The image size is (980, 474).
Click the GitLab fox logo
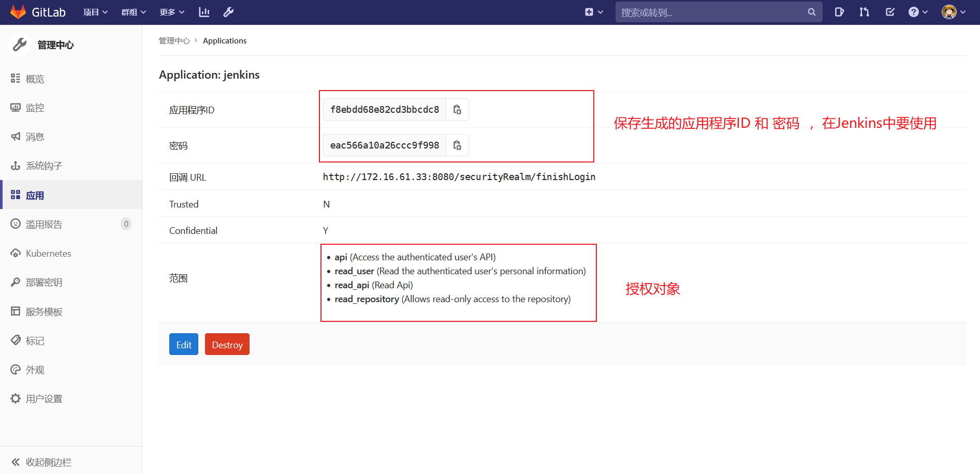point(18,12)
